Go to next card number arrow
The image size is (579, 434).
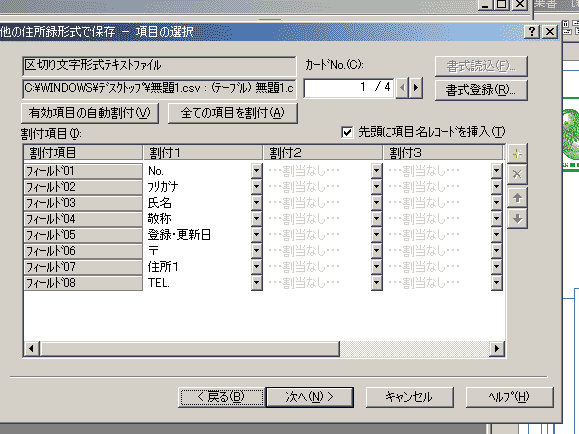pyautogui.click(x=416, y=88)
